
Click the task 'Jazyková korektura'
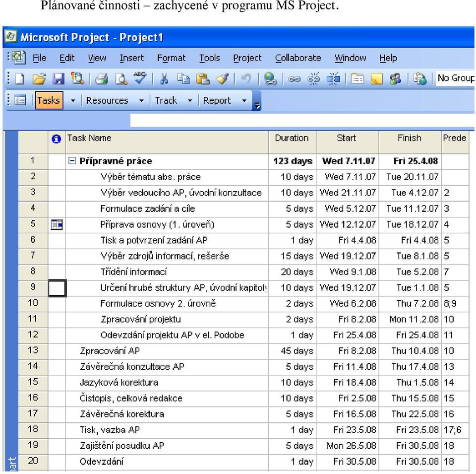click(x=119, y=383)
